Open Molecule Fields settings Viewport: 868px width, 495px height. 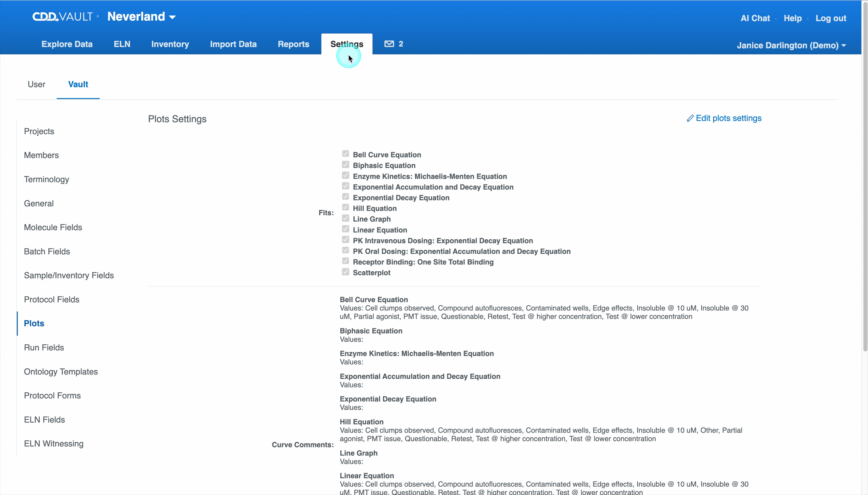[53, 227]
